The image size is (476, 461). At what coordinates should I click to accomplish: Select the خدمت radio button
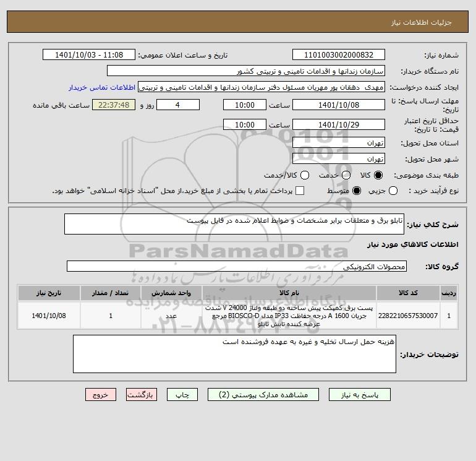[346, 175]
